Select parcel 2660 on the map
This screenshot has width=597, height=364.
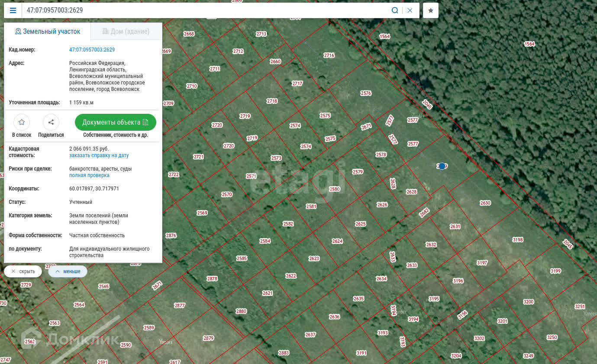click(275, 61)
